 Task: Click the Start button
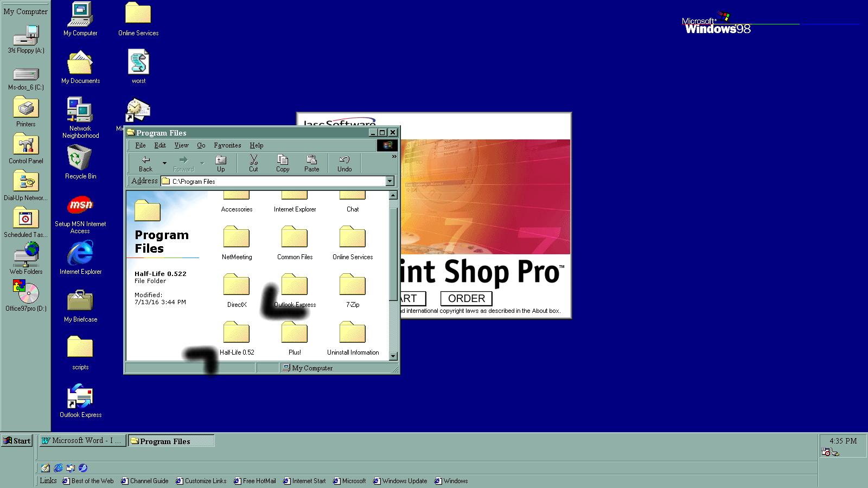(17, 441)
